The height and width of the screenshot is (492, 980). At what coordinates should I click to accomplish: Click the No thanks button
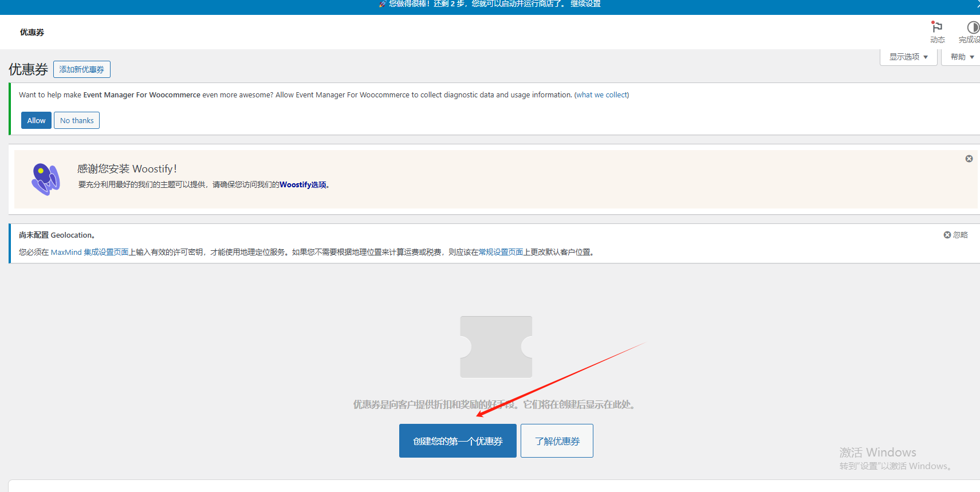pos(77,120)
